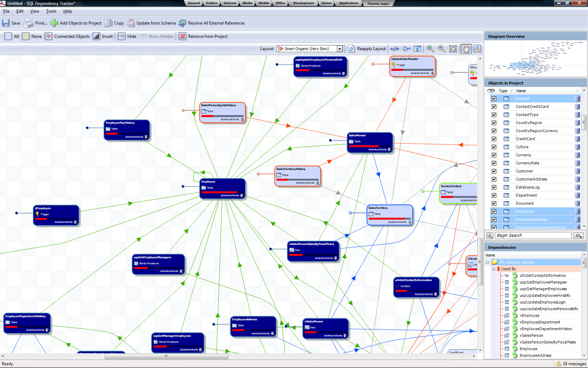Toggle the Customer checkbox
The width and height of the screenshot is (588, 368).
point(494,171)
